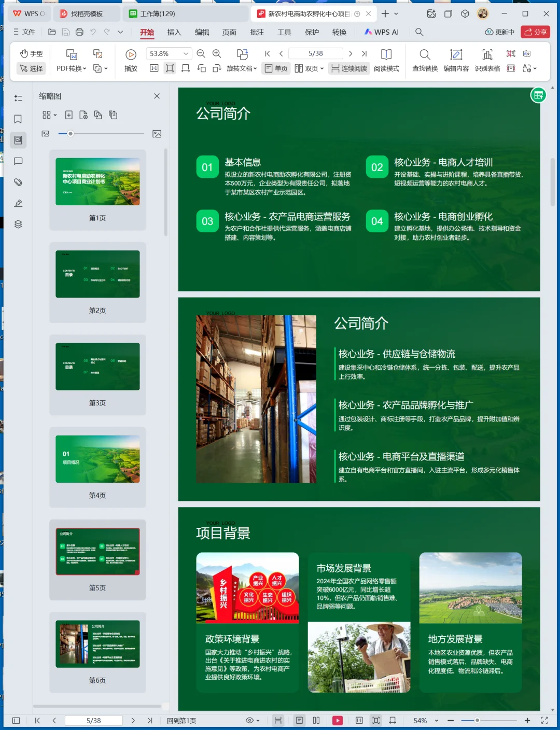The width and height of the screenshot is (560, 730).
Task: Zoom out with the toolbar minus magnifier
Action: 201,53
